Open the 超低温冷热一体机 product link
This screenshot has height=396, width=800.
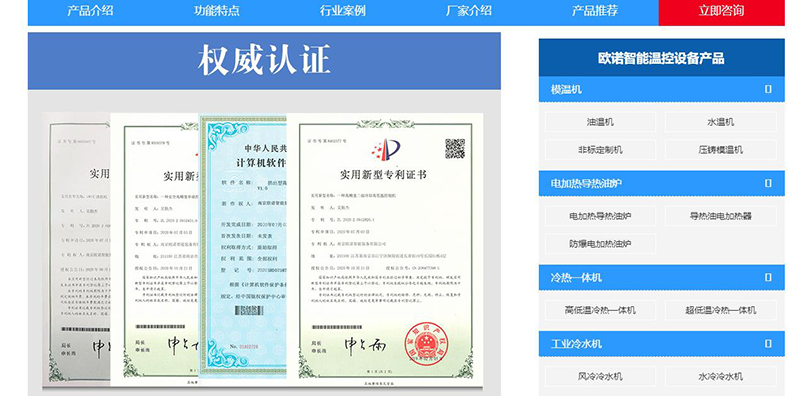[x=720, y=310]
